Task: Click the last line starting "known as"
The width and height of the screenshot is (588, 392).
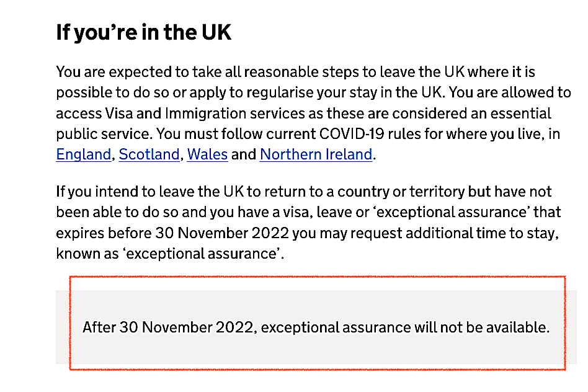Action: [x=170, y=254]
